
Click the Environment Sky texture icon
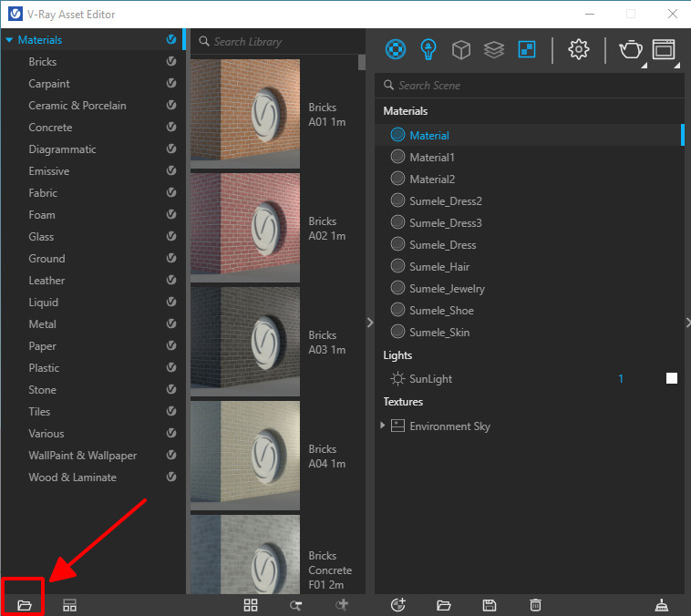398,426
